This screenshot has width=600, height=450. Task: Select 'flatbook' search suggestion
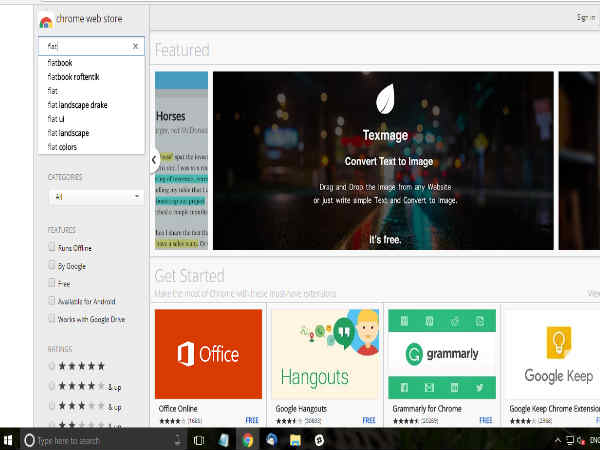pyautogui.click(x=60, y=63)
